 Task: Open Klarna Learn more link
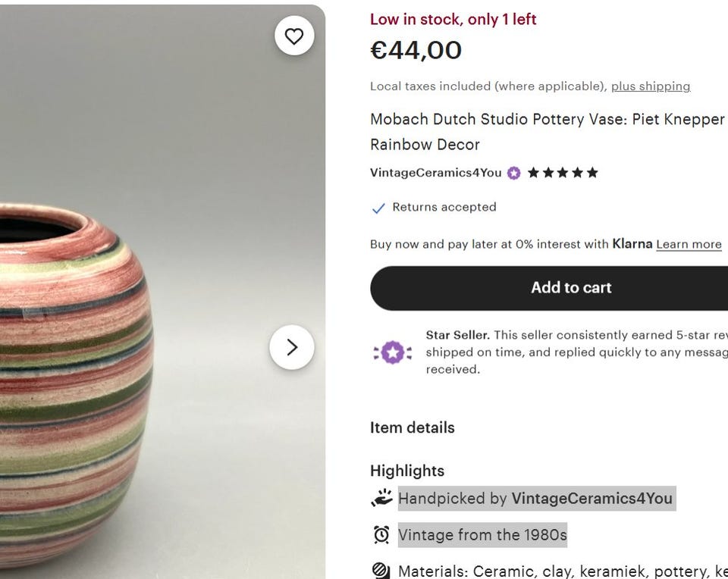point(689,244)
